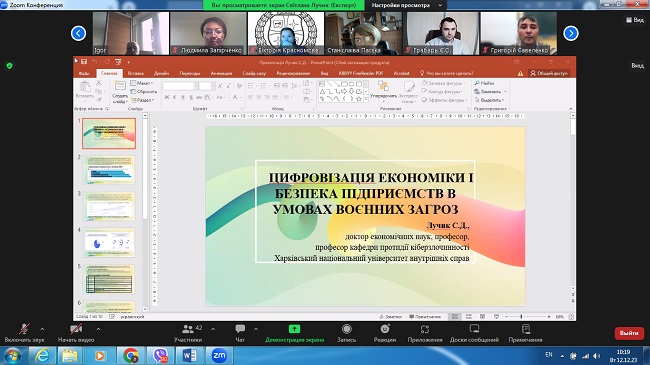
Task: Switch to the Переходы ribbon tab
Action: (x=190, y=73)
